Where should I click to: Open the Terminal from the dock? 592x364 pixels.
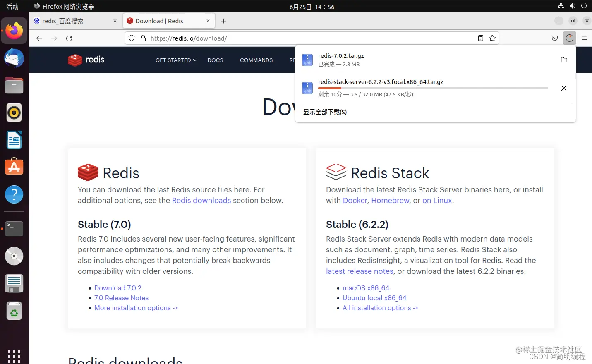pos(14,228)
